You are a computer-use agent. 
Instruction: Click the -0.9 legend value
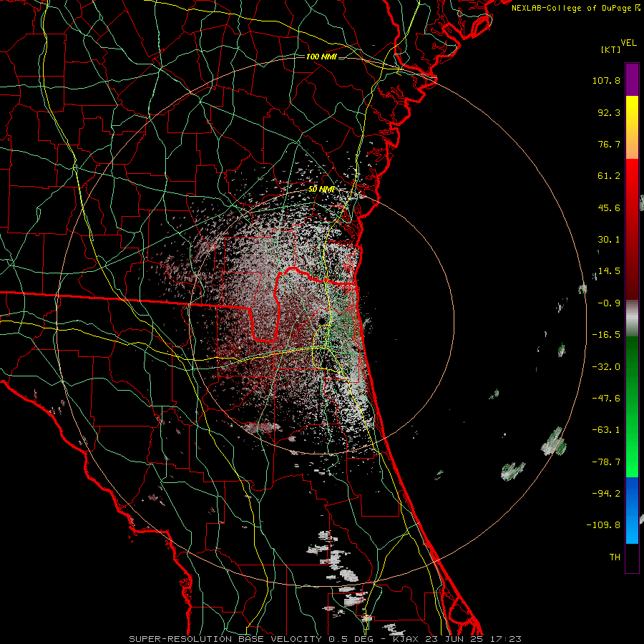coord(609,303)
